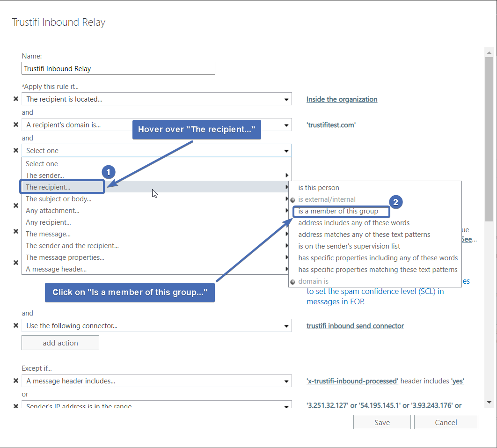497x448 pixels.
Task: Cancel editing the rule
Action: click(x=446, y=422)
